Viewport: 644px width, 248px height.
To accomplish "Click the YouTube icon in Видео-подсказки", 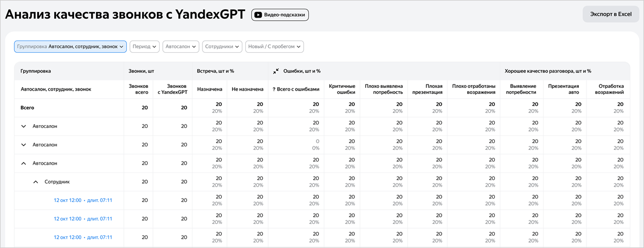I will 258,15.
